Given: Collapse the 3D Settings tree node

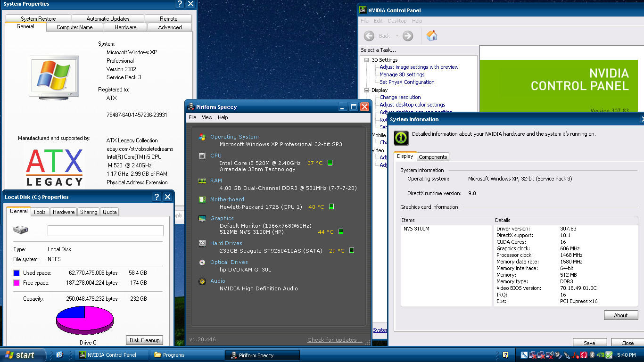Looking at the screenshot, I should [x=367, y=60].
